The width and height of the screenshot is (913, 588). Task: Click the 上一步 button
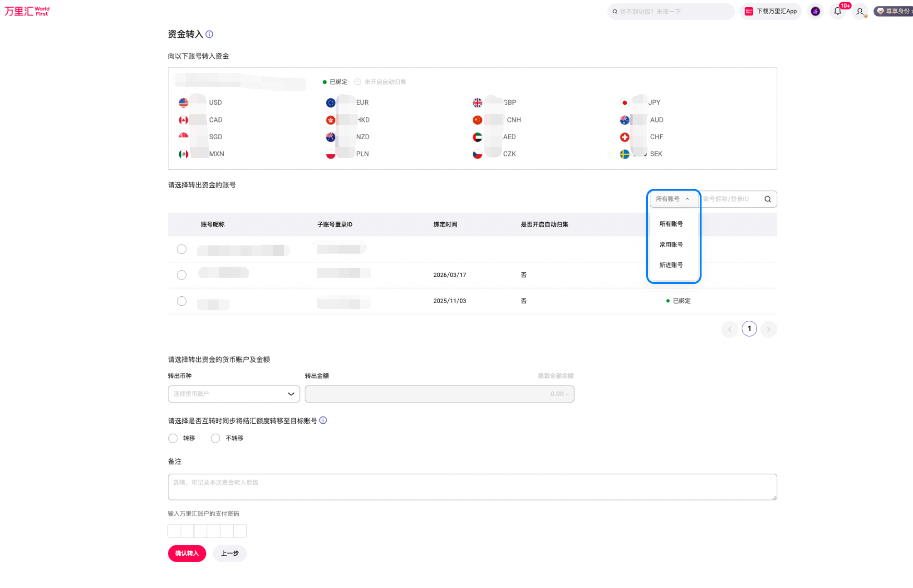[x=230, y=554]
